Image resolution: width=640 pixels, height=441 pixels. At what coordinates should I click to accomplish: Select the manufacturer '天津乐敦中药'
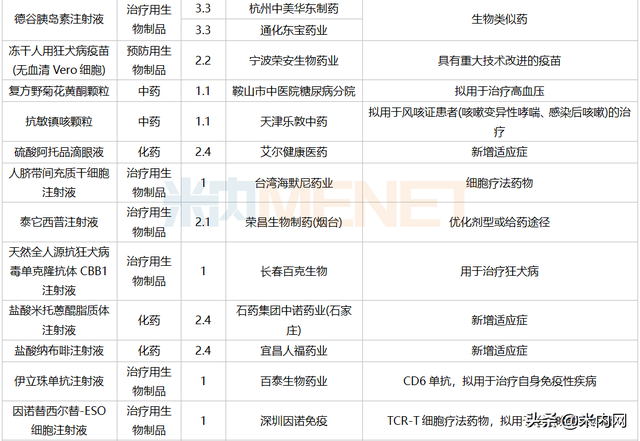(294, 121)
